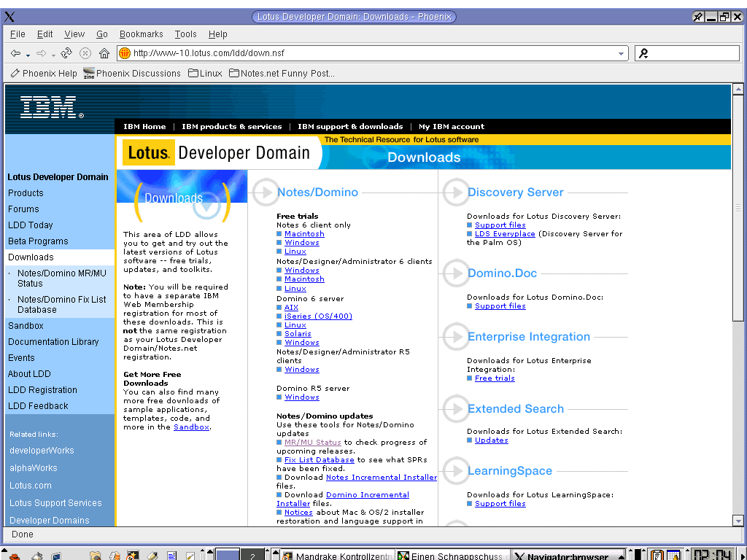Open the File menu

tap(18, 34)
